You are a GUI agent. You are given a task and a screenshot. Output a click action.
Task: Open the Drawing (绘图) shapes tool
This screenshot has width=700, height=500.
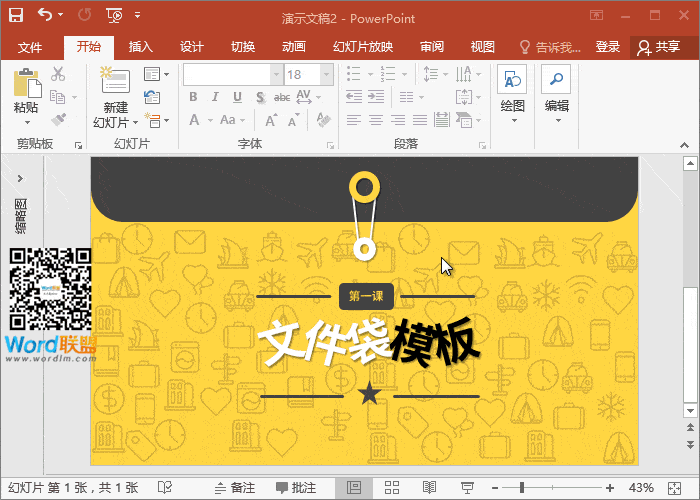click(512, 82)
